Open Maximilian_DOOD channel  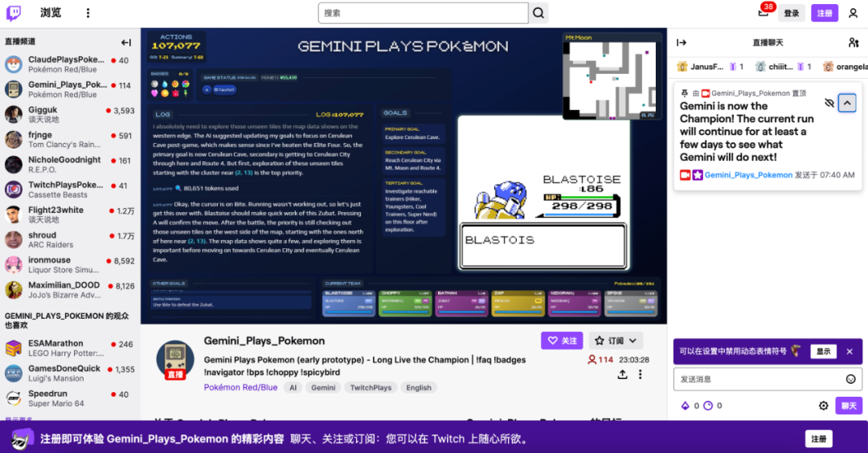[x=69, y=290]
